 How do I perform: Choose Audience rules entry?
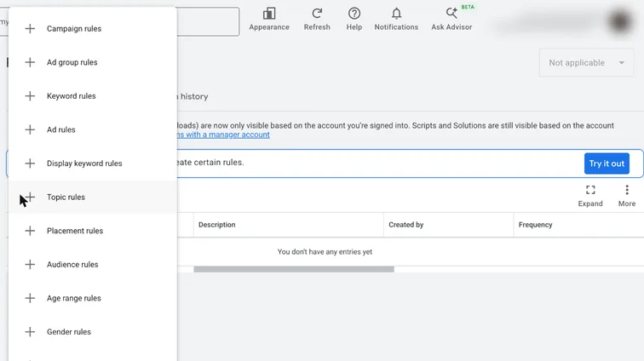coord(93,265)
